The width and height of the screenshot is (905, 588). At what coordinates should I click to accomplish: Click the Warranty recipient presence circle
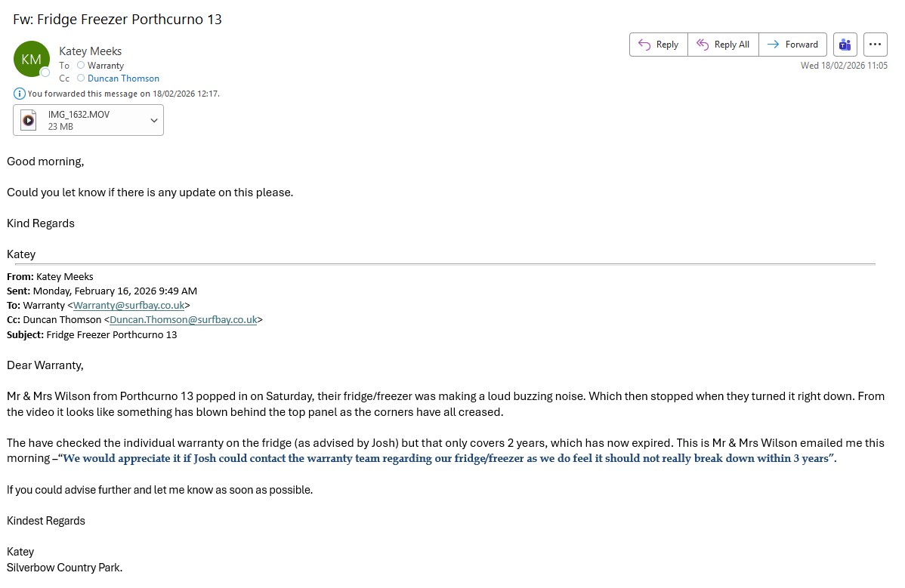coord(81,66)
